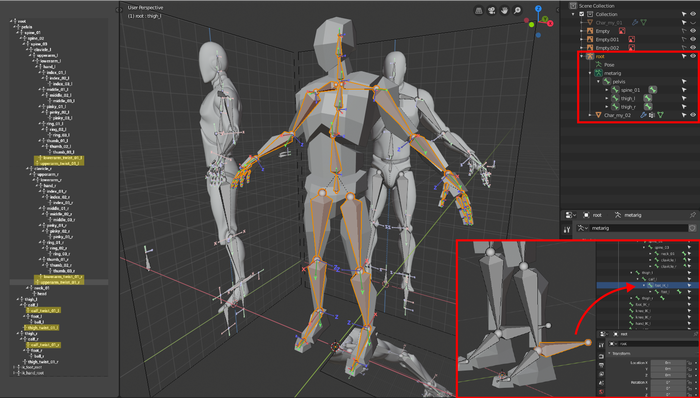Viewport: 700px width, 398px height.
Task: Click the Location X value field
Action: 668,363
